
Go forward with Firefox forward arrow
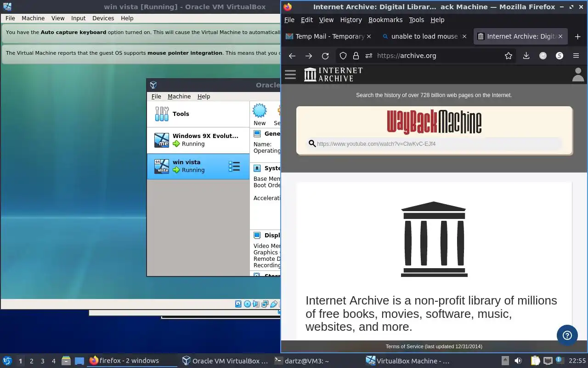tap(309, 56)
